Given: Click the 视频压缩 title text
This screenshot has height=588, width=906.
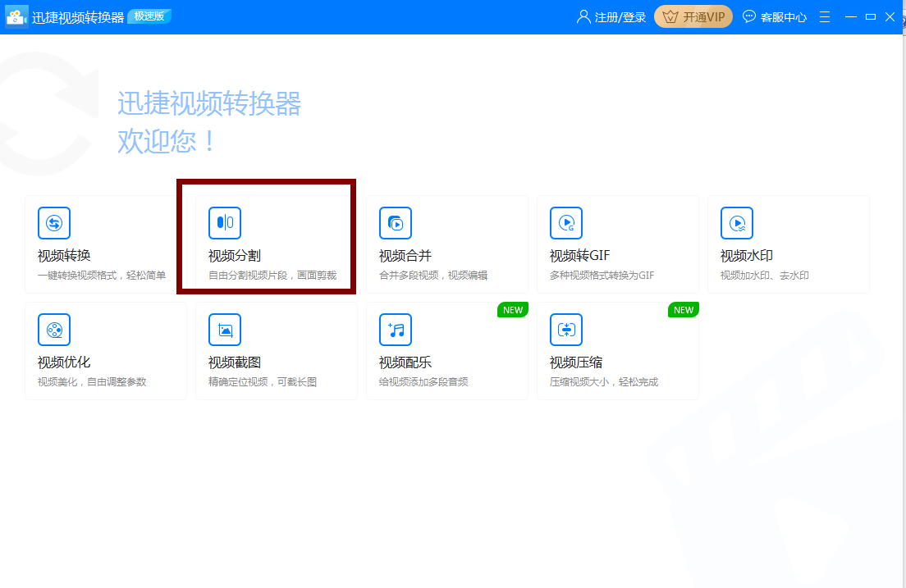Looking at the screenshot, I should [x=576, y=362].
